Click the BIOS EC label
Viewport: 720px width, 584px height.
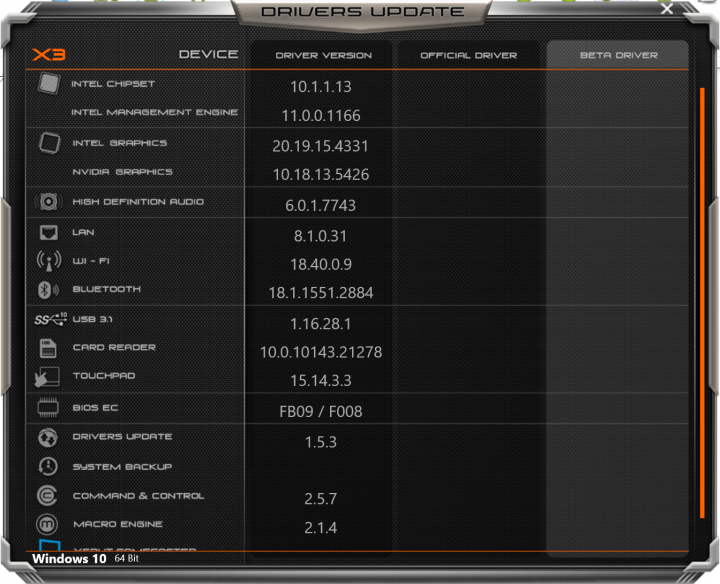point(96,408)
